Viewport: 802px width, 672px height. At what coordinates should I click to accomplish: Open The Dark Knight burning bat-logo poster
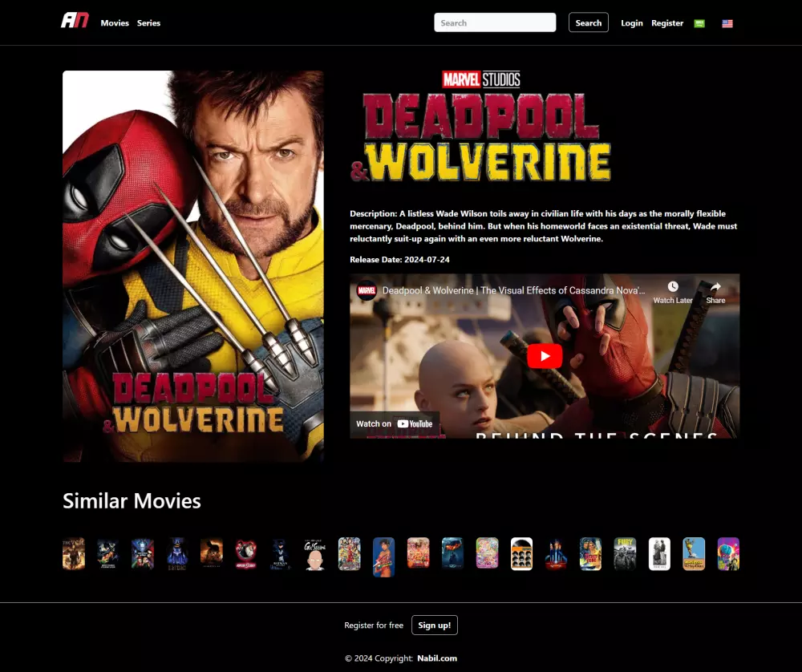click(452, 553)
